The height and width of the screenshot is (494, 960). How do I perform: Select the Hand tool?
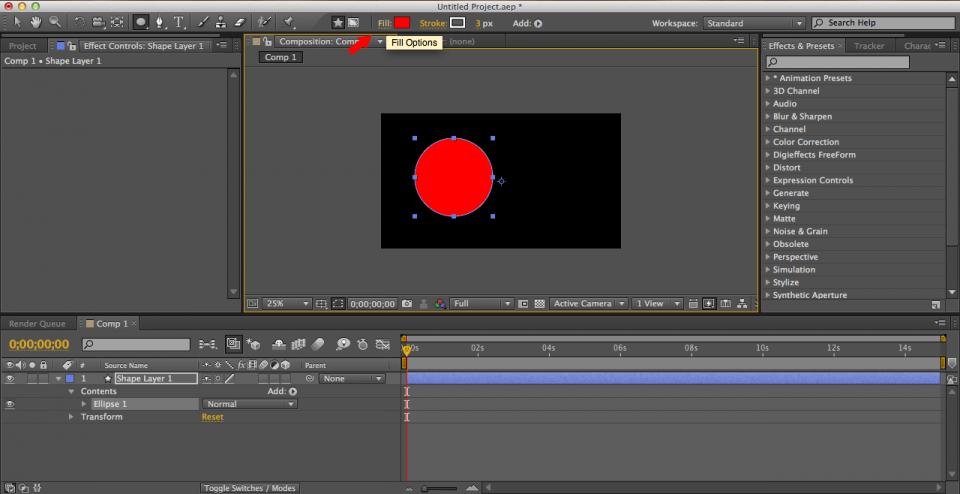coord(37,22)
